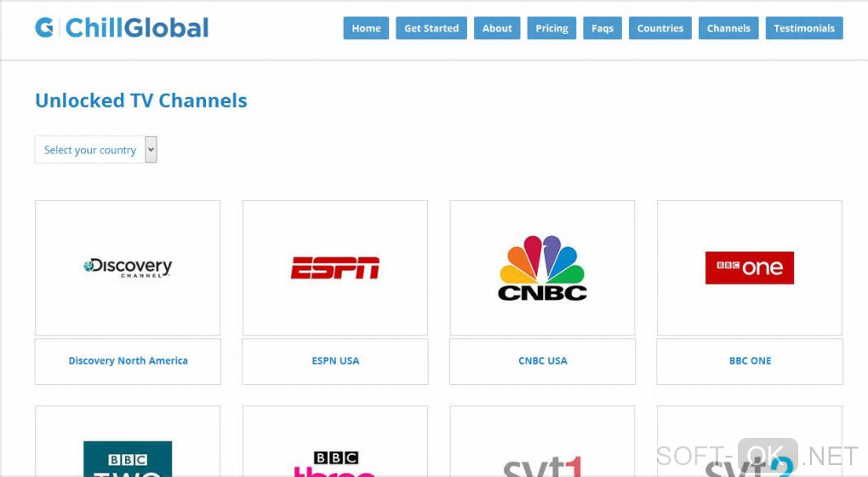
Task: Open the Testimonials page
Action: tap(804, 28)
